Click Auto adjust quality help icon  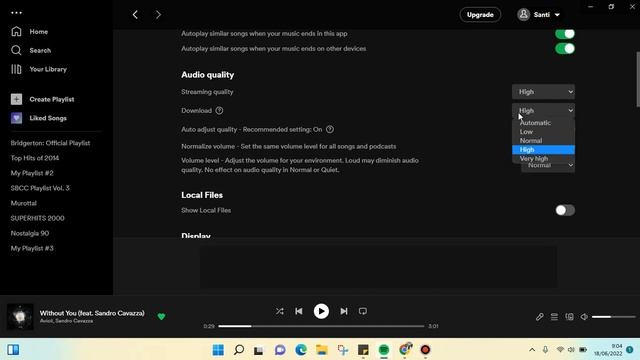[x=330, y=129]
